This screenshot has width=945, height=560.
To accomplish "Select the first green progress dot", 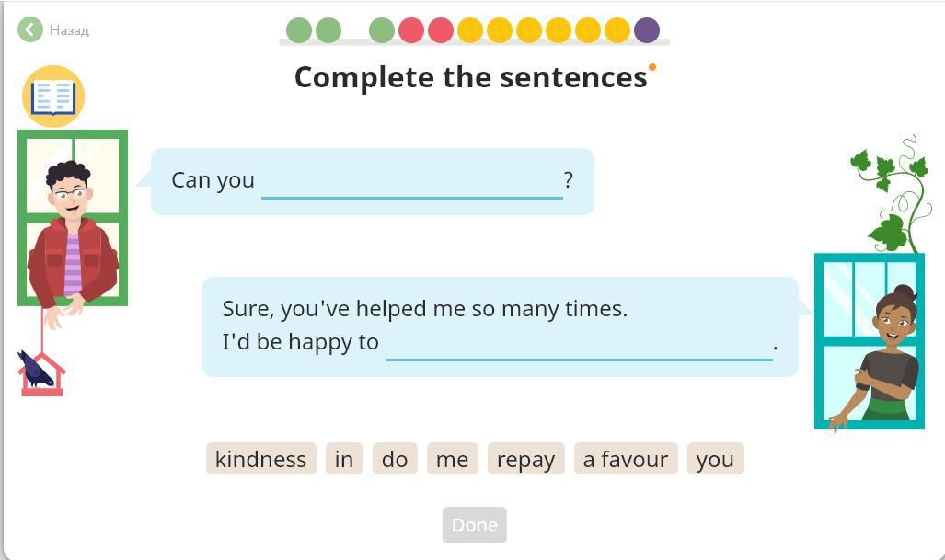I will point(299,30).
